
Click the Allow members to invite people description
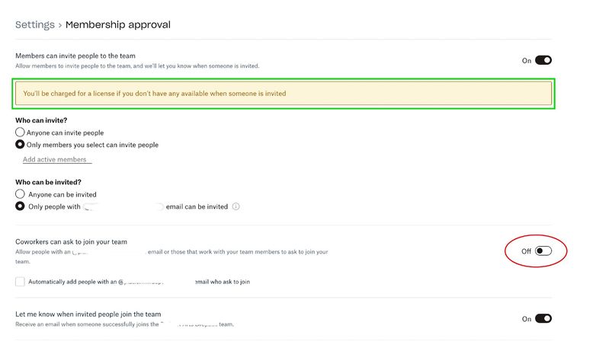(137, 66)
